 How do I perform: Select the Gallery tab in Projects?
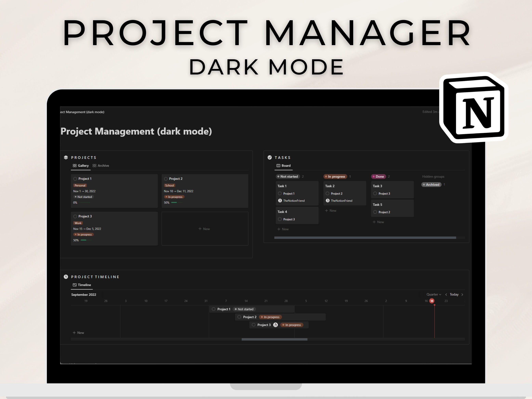pos(83,166)
